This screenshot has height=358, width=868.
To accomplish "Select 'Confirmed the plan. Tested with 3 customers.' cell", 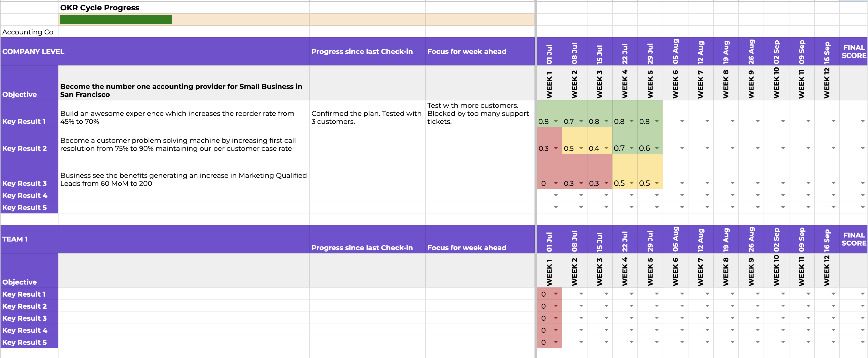I will click(367, 114).
